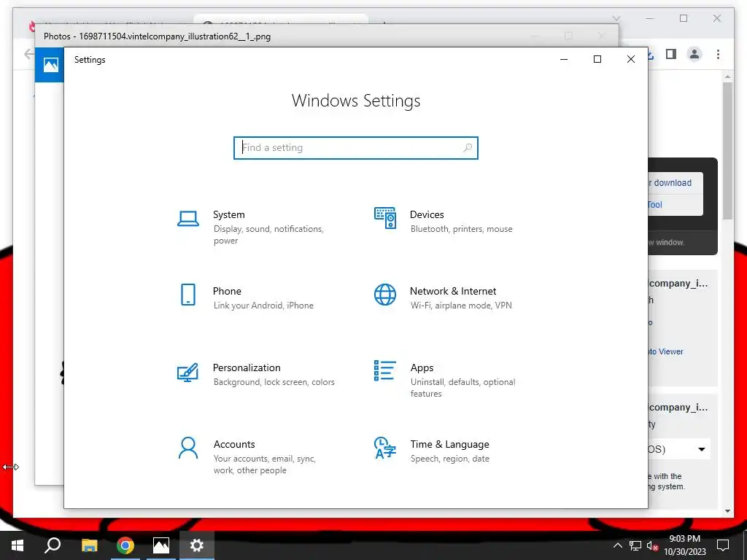
Task: Switch to Photos app on taskbar
Action: click(x=161, y=545)
